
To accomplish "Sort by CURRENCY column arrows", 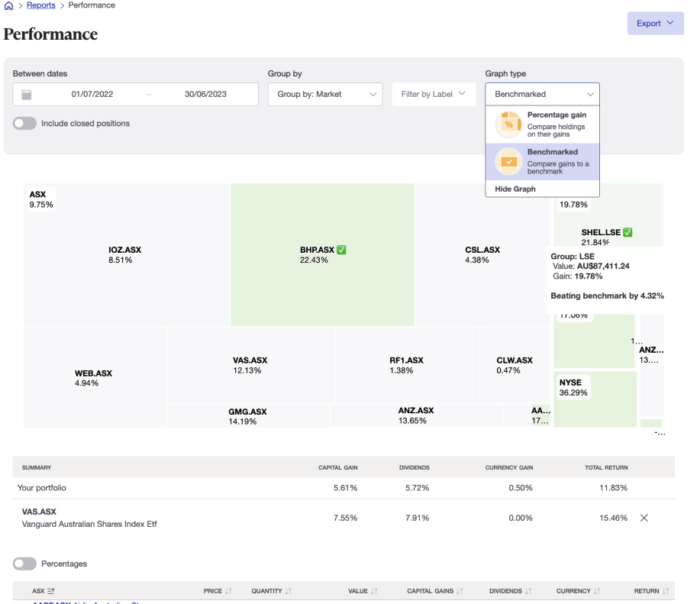I will pos(597,591).
